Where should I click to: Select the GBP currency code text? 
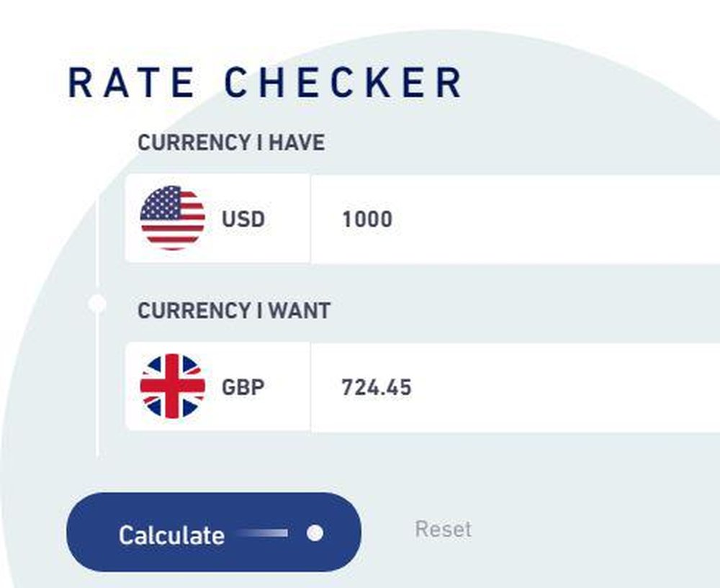pyautogui.click(x=243, y=387)
